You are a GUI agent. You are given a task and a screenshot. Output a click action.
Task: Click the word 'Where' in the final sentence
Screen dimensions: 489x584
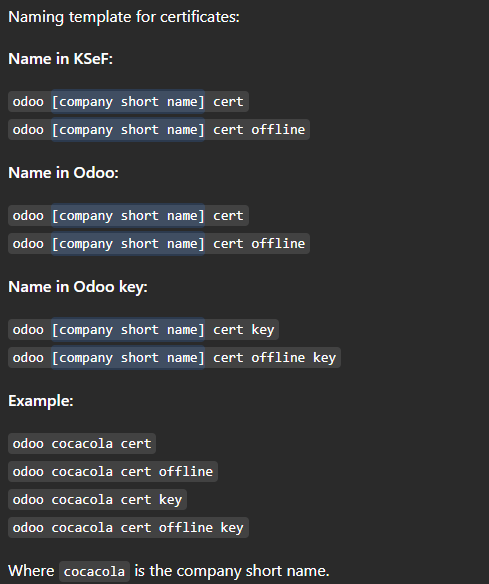(x=31, y=571)
